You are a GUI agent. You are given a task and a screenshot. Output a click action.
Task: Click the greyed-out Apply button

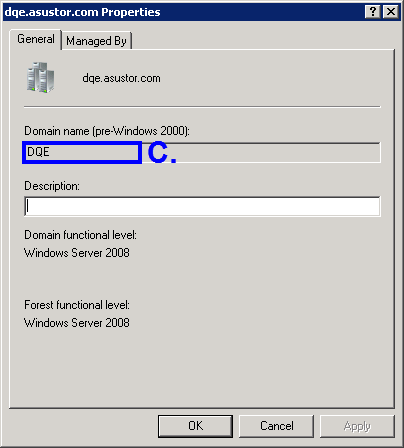(x=357, y=426)
